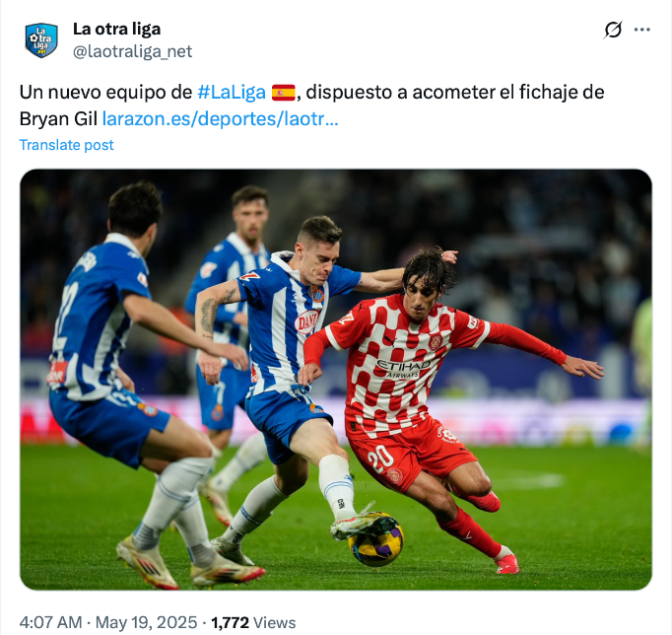Screen dimensions: 672x635
Task: Click the Spain flag emoji in the post
Action: 284,92
